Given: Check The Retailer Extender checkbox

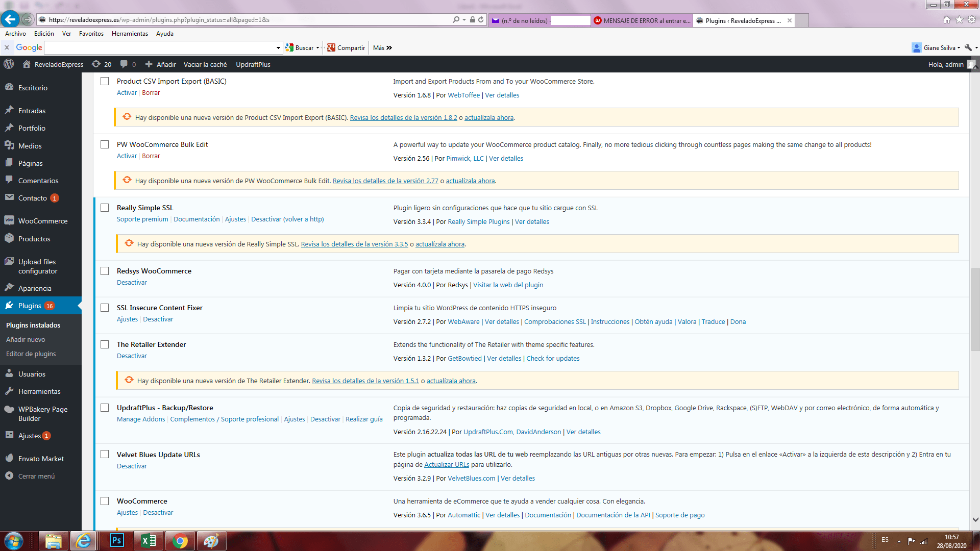Looking at the screenshot, I should pos(105,344).
